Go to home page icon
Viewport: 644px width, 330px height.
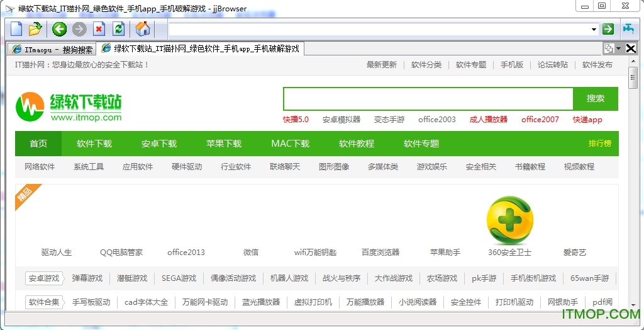tap(143, 29)
